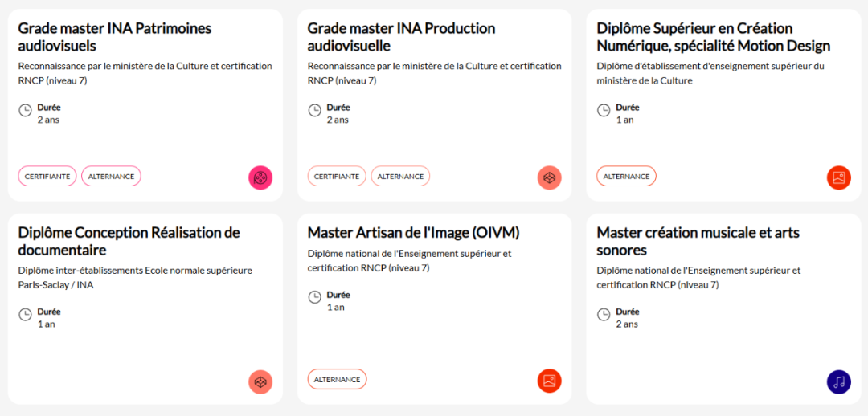Click the ALTERNANCE tag on the Production audiovisuelle card
The width and height of the screenshot is (868, 416).
pyautogui.click(x=400, y=177)
